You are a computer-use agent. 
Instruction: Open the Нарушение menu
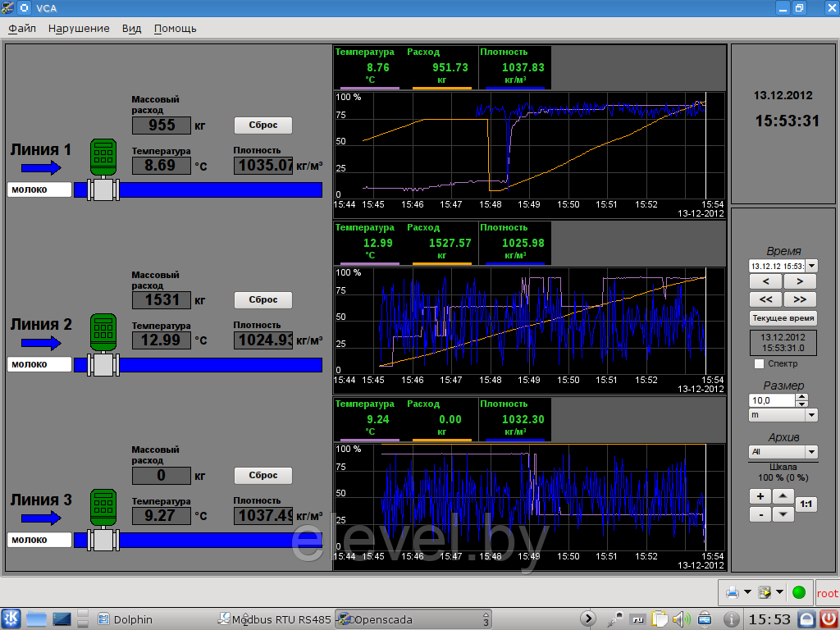click(x=79, y=28)
